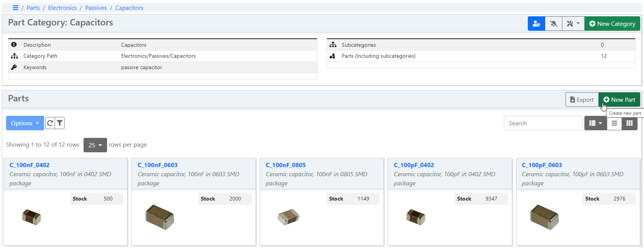Expand the blue Options dropdown
This screenshot has width=644, height=248.
pyautogui.click(x=25, y=123)
